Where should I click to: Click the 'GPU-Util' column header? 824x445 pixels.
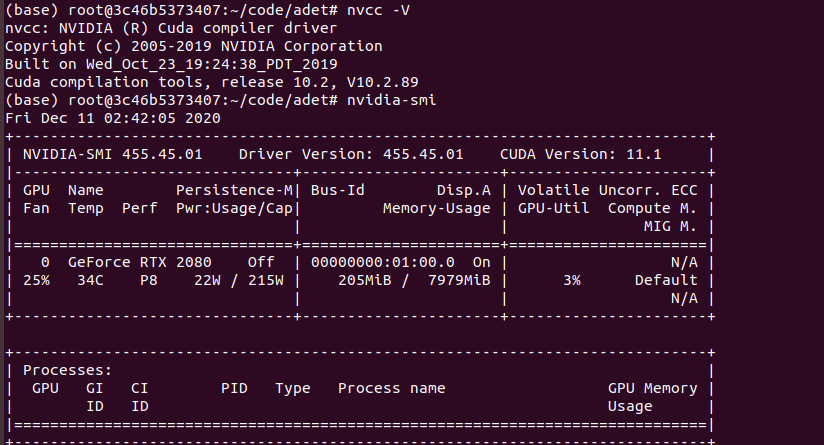tap(553, 209)
